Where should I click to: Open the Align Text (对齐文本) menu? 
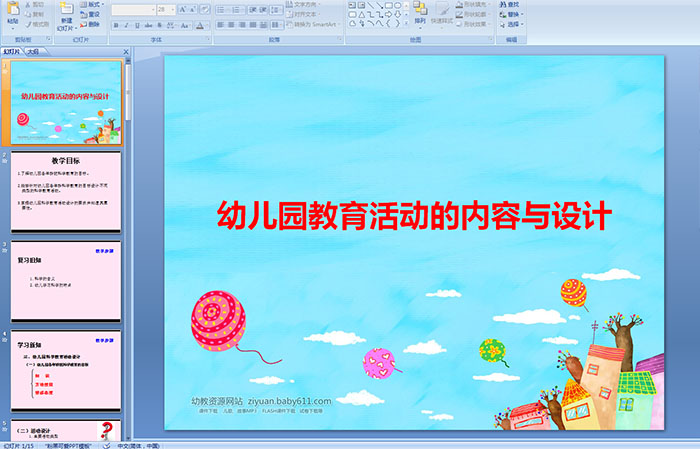tap(303, 14)
